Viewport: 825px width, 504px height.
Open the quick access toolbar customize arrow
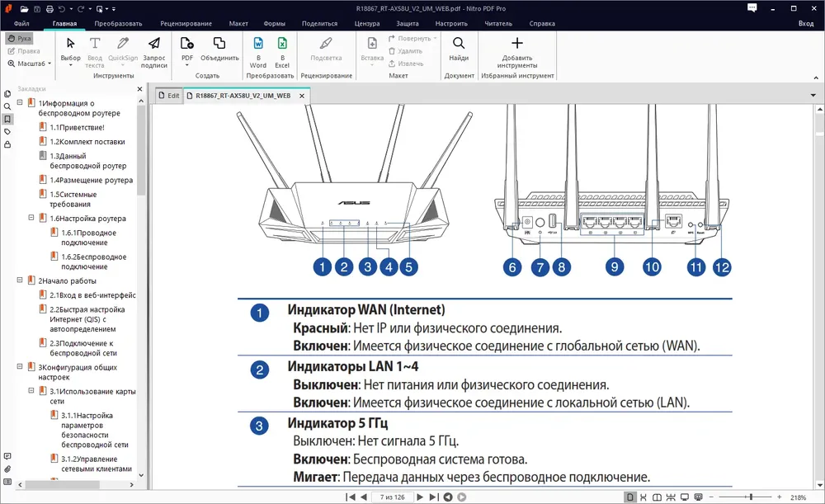(114, 9)
